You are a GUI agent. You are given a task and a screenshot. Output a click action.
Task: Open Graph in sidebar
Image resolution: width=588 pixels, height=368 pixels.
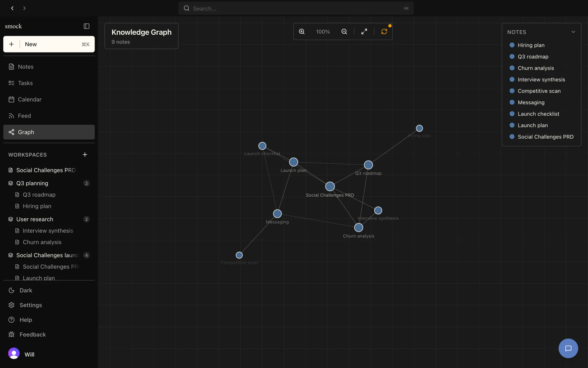(49, 132)
